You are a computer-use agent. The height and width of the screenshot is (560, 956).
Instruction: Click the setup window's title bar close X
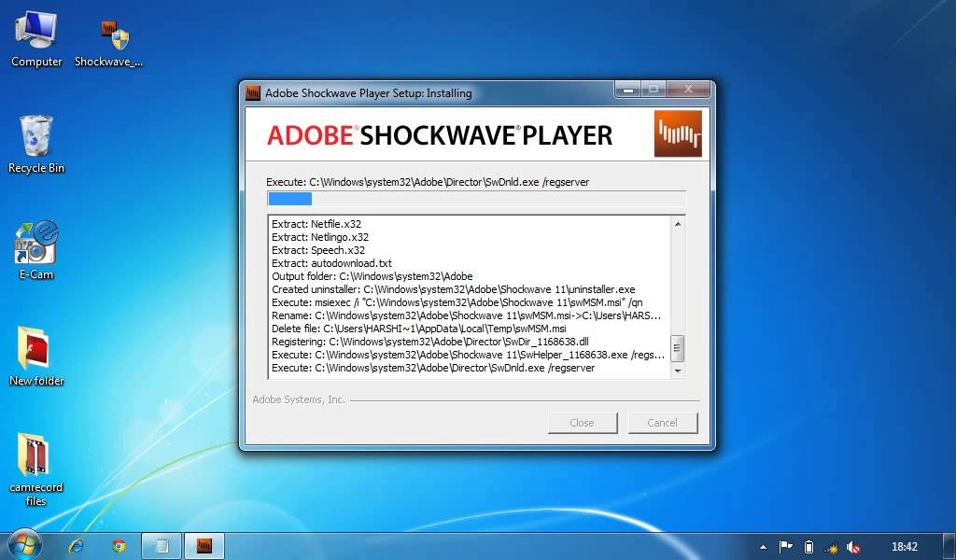click(688, 90)
